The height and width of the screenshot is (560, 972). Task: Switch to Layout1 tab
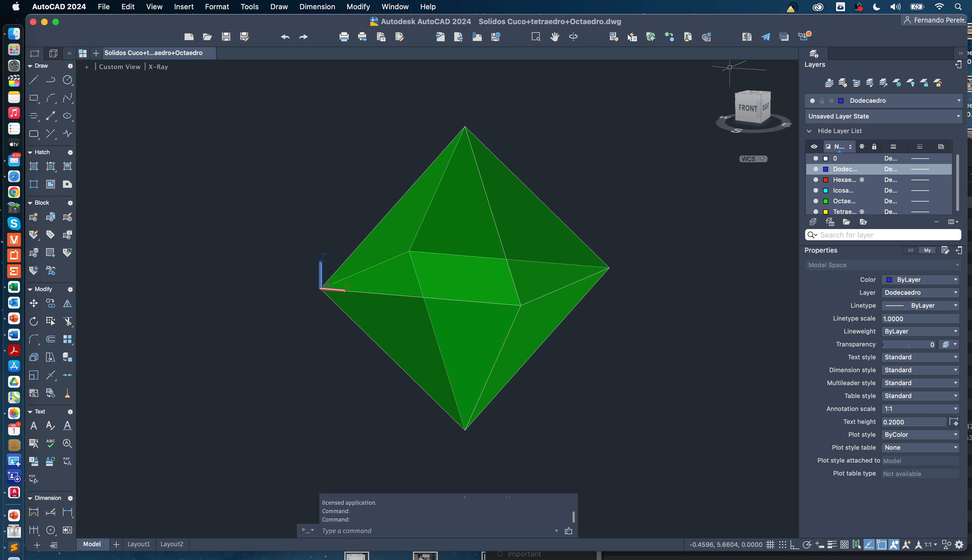pyautogui.click(x=138, y=544)
